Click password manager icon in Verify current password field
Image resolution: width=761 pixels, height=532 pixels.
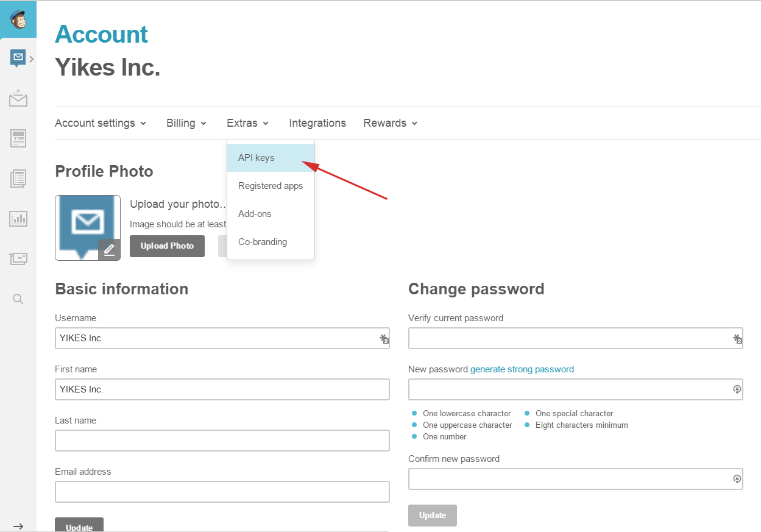pyautogui.click(x=737, y=338)
